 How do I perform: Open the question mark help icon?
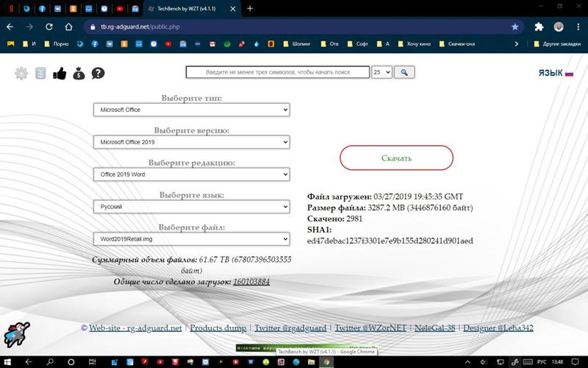98,73
